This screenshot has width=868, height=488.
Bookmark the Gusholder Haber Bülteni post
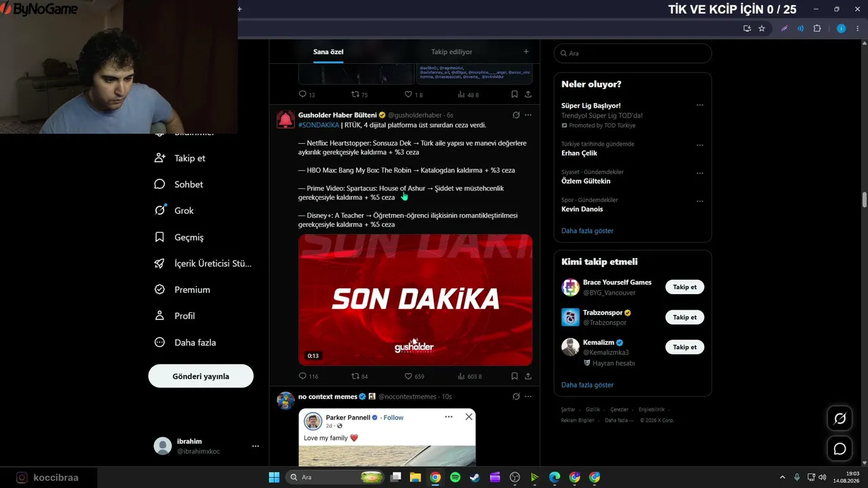click(514, 376)
